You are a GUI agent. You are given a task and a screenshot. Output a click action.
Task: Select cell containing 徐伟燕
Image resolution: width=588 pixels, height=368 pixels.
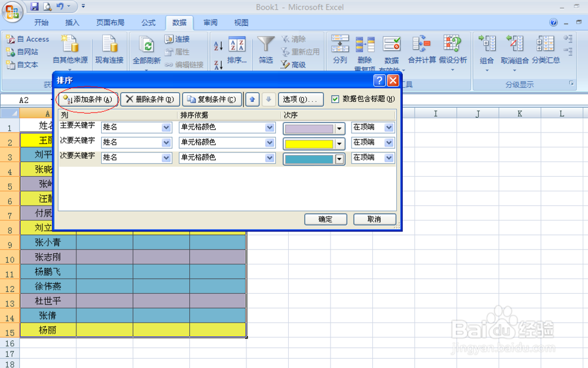click(x=48, y=287)
